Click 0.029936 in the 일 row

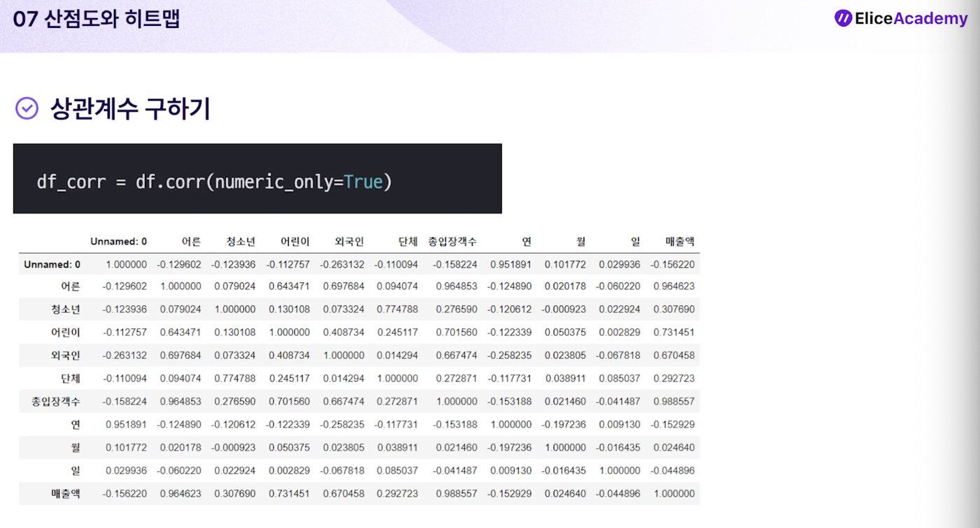tap(127, 471)
